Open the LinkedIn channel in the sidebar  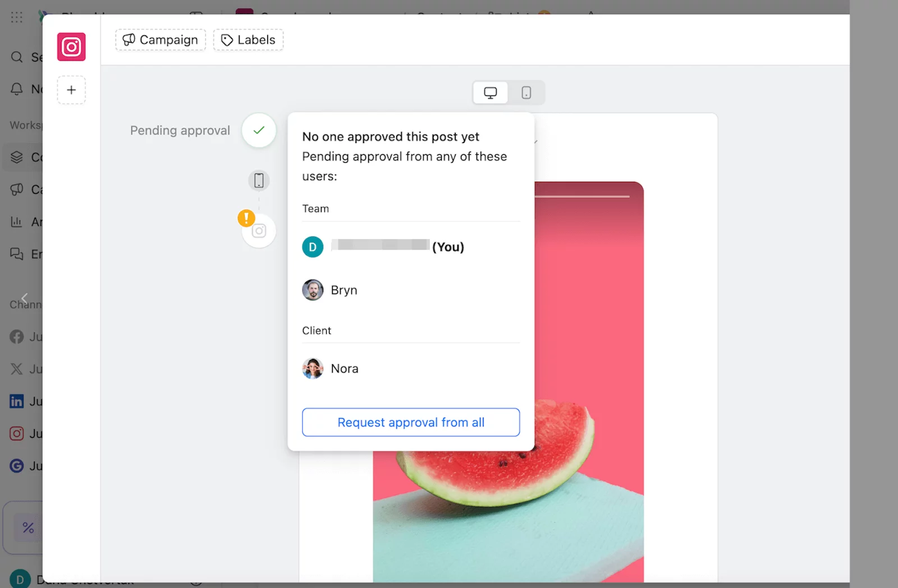pos(16,401)
